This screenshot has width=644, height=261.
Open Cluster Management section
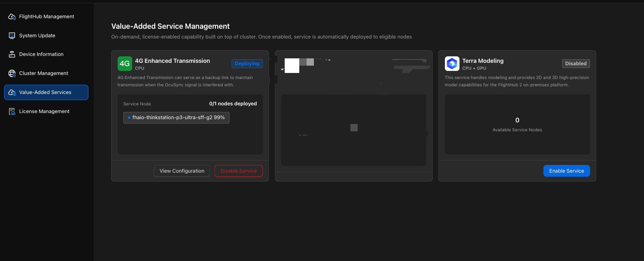46,73
